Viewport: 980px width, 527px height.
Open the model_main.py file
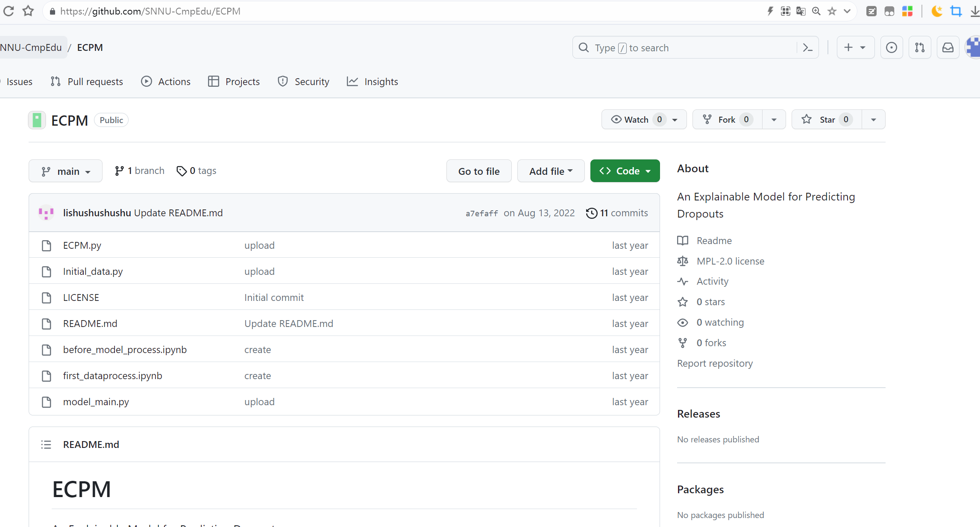coord(96,402)
